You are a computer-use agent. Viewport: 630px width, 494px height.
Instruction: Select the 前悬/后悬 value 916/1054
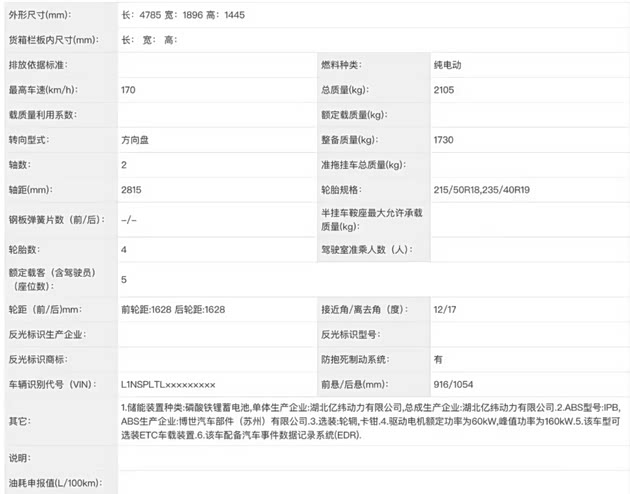click(x=456, y=383)
